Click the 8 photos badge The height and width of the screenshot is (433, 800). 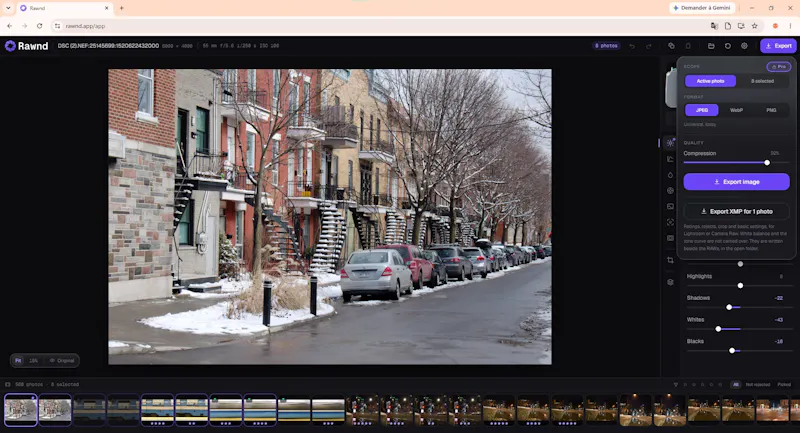click(x=606, y=46)
